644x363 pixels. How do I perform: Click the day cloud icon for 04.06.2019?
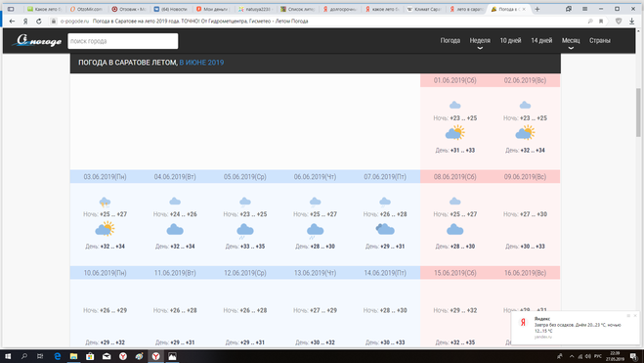pyautogui.click(x=175, y=229)
